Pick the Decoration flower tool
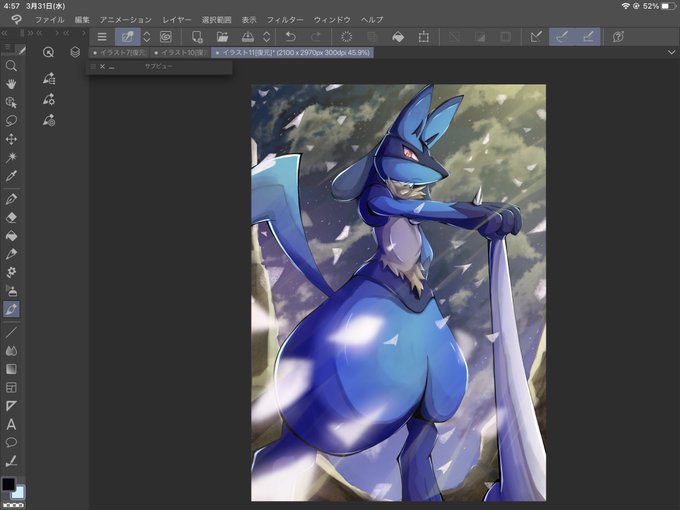The width and height of the screenshot is (680, 510). coord(11,272)
